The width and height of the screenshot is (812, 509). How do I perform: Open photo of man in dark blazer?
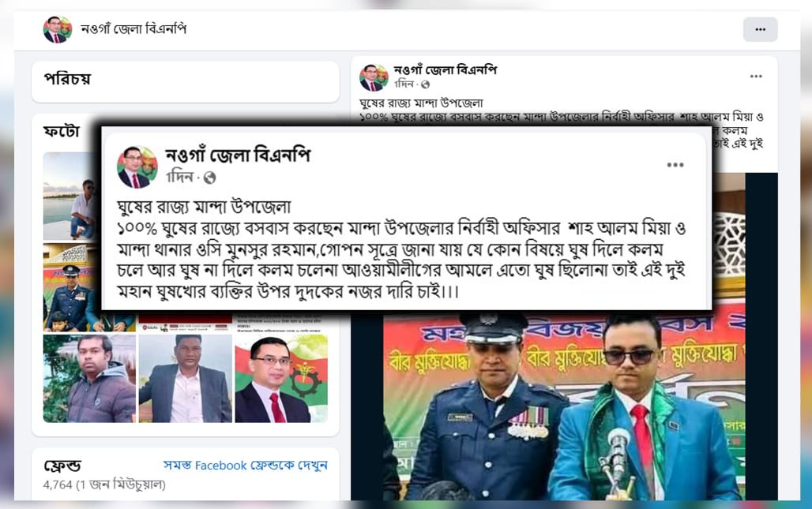point(186,379)
